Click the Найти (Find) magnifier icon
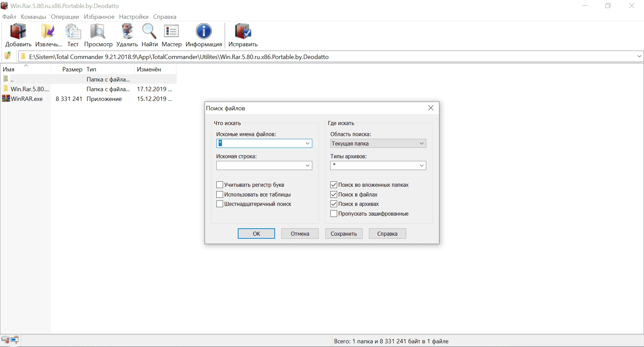Viewport: 644px width, 347px height. click(149, 32)
